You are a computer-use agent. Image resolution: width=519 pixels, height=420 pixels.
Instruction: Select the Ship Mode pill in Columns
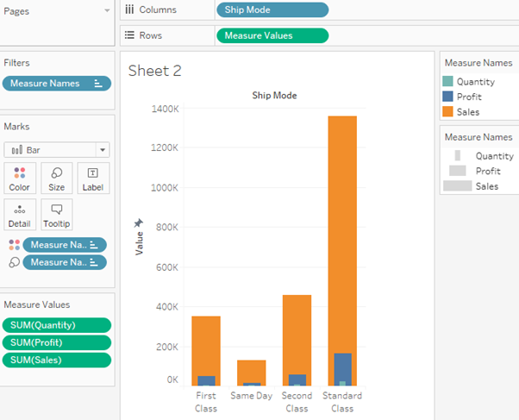point(272,9)
